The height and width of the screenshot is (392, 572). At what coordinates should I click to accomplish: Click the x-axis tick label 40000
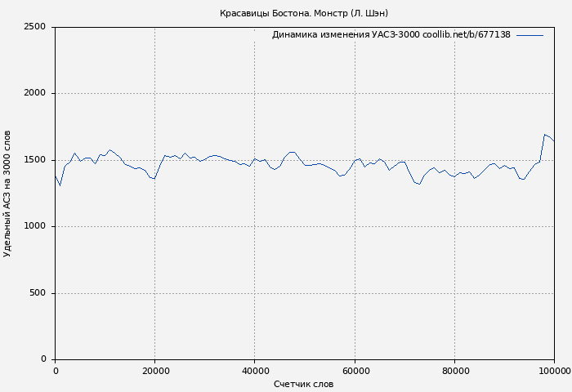255,372
